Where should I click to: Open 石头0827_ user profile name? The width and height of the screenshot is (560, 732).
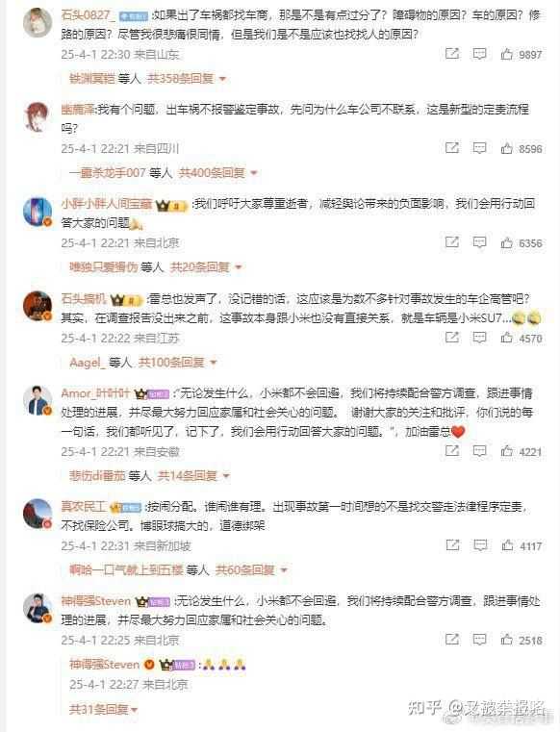point(88,15)
